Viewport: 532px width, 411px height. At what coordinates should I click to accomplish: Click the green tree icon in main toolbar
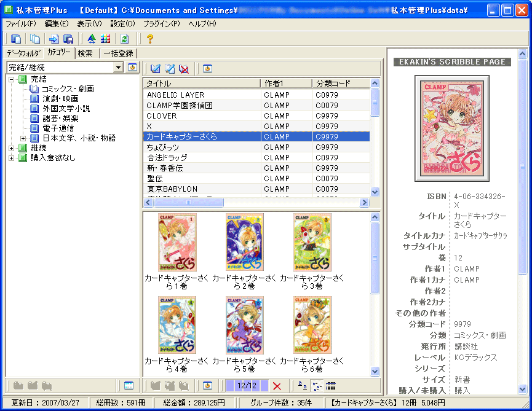tap(92, 39)
